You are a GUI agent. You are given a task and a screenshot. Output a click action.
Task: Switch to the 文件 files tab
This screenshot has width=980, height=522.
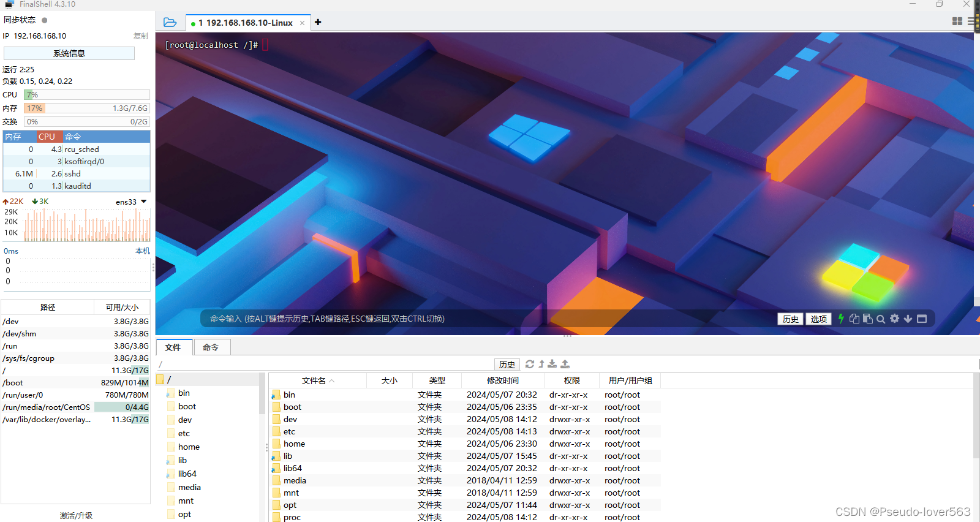175,347
